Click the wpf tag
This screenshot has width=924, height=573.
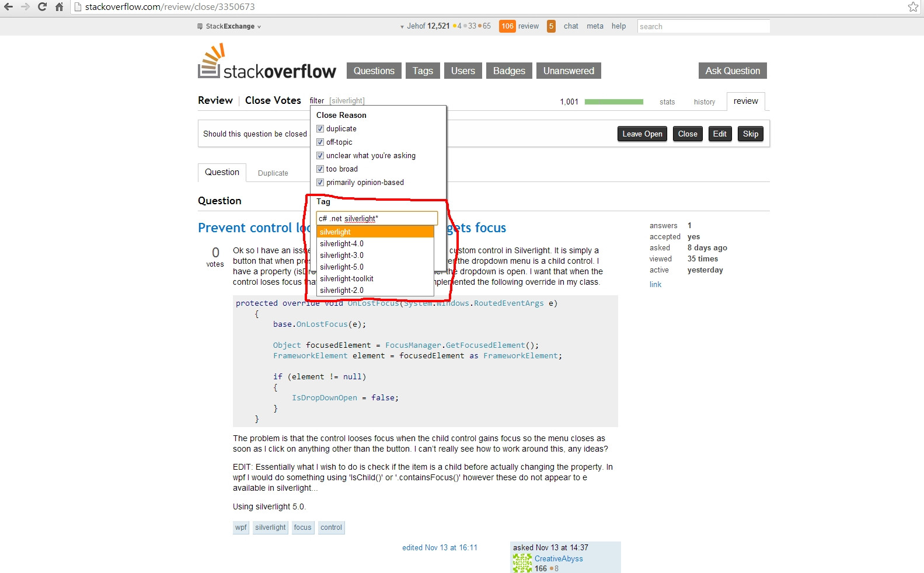241,527
